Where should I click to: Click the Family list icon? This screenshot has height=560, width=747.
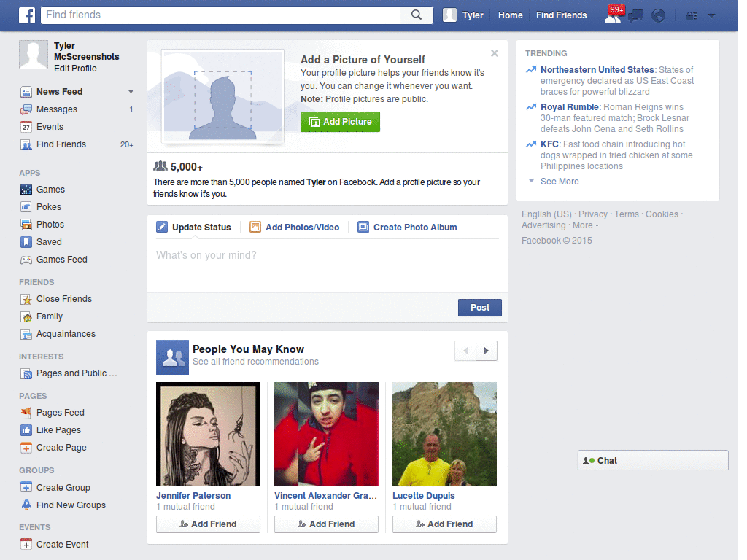26,316
